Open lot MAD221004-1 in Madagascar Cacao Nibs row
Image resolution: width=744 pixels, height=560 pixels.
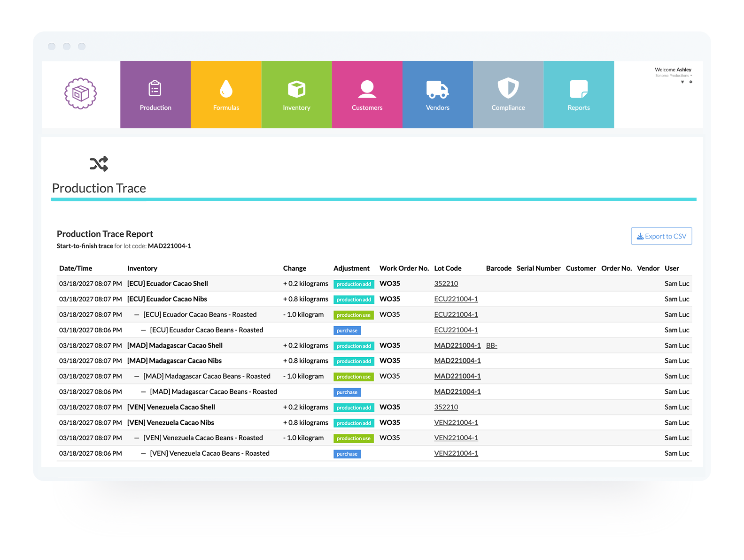pos(457,361)
